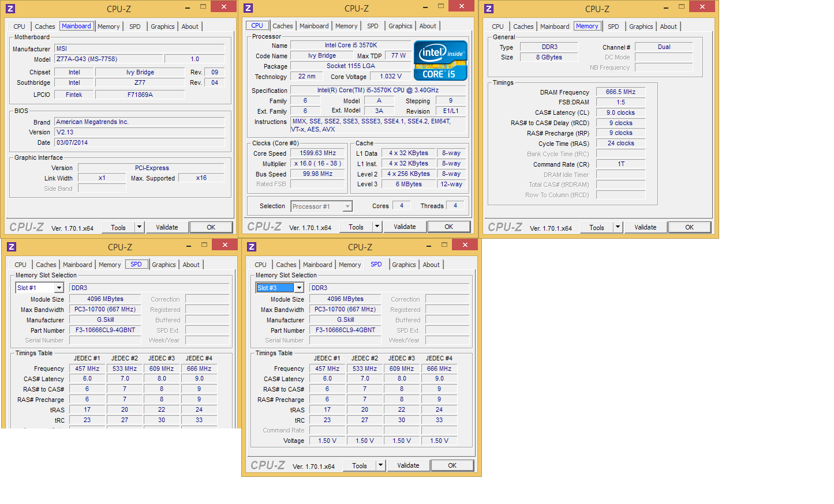This screenshot has height=504, width=834.
Task: Open the Graphics tab in the Mainboard window
Action: pos(163,27)
